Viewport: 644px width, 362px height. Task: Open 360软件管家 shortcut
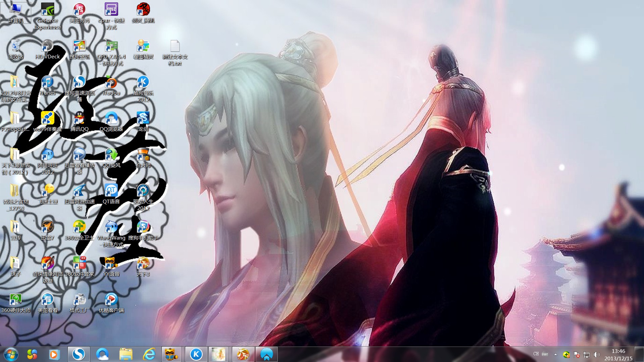pyautogui.click(x=80, y=266)
